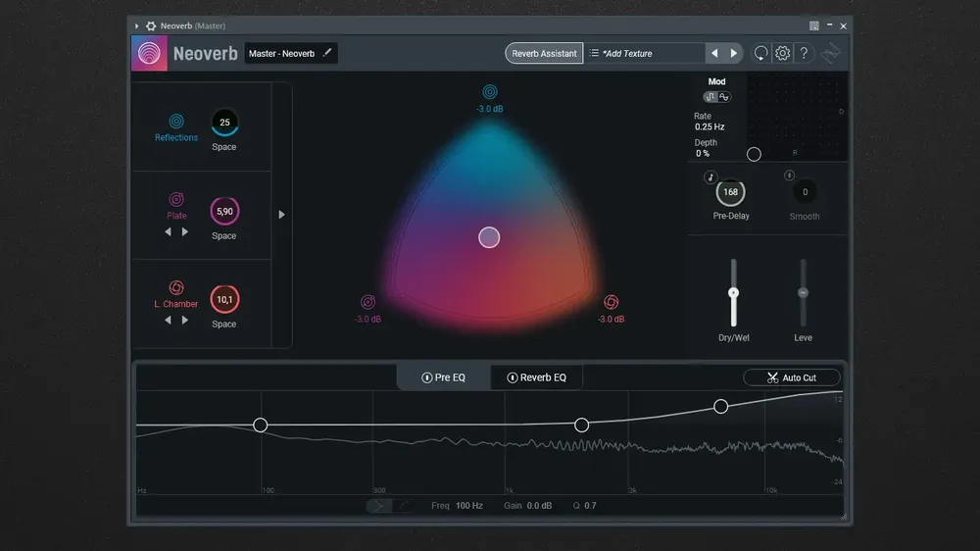Image resolution: width=980 pixels, height=551 pixels.
Task: Expand the advanced engine panel arrow
Action: coord(281,215)
